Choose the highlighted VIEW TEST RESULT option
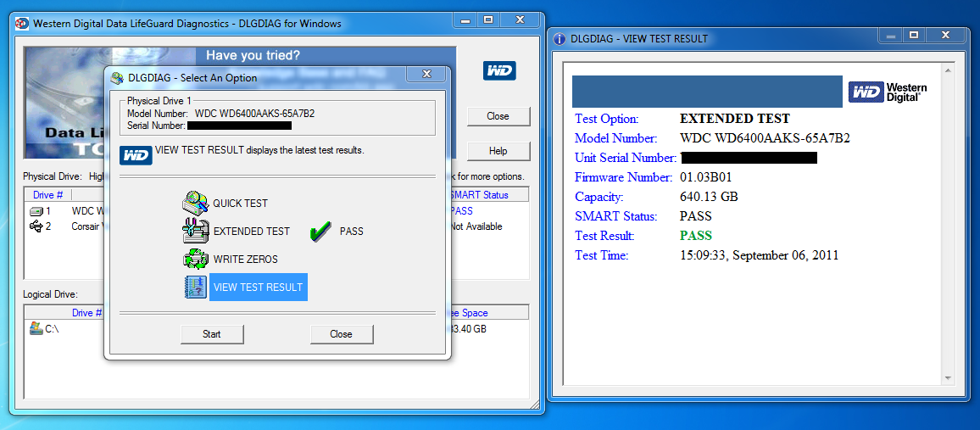The width and height of the screenshot is (980, 430). pos(258,287)
